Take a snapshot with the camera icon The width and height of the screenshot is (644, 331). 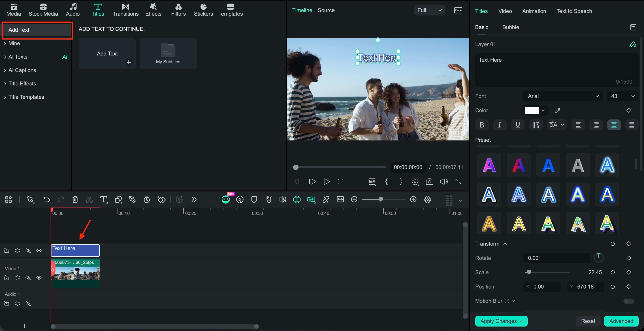tap(429, 182)
